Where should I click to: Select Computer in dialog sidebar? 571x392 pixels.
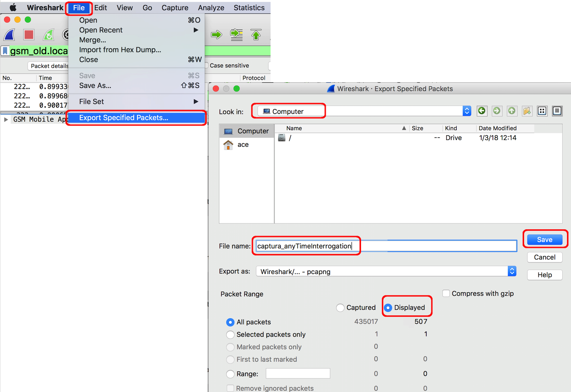click(x=247, y=131)
